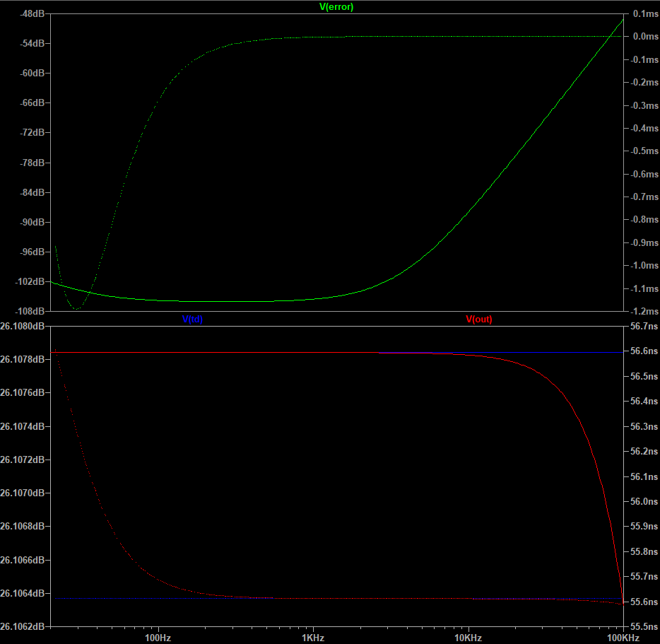Click the green V(error) trace label
The width and height of the screenshot is (660, 644).
336,7
